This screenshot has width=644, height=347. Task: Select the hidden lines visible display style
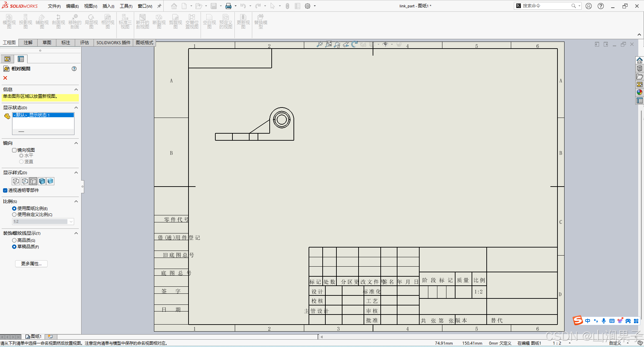[25, 181]
